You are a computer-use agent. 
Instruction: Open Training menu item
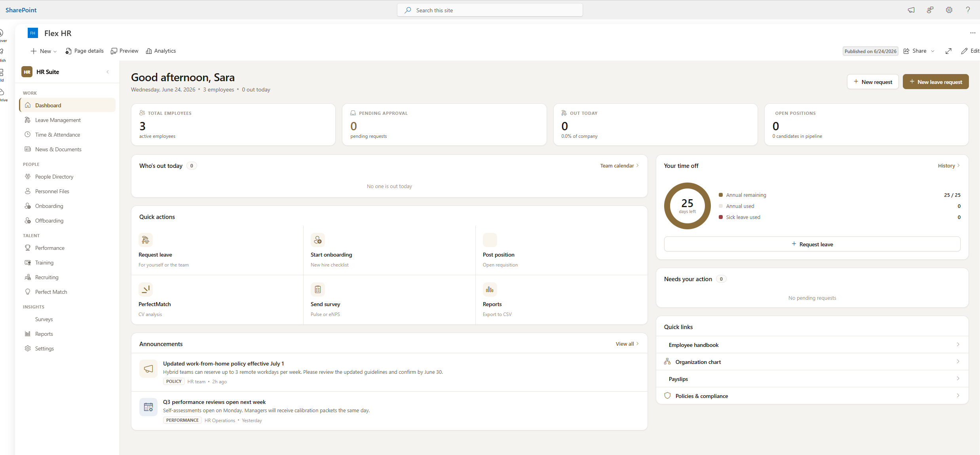click(67, 263)
